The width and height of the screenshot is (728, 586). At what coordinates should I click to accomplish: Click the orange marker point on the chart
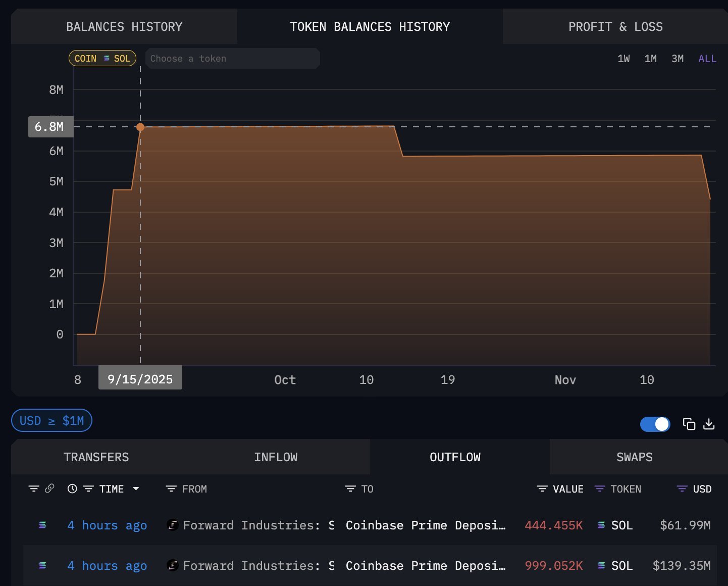coord(140,127)
